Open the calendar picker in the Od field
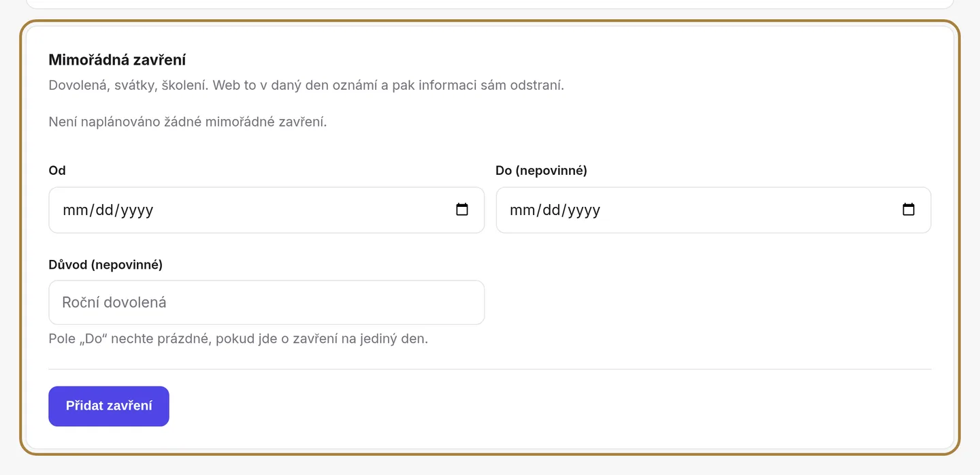Viewport: 980px width, 475px height. tap(462, 210)
